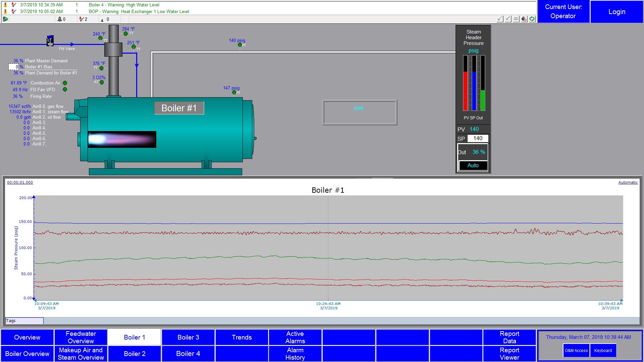Click the acknowledge selected alarm checkmark icon
The width and height of the screenshot is (644, 362).
[x=500, y=19]
